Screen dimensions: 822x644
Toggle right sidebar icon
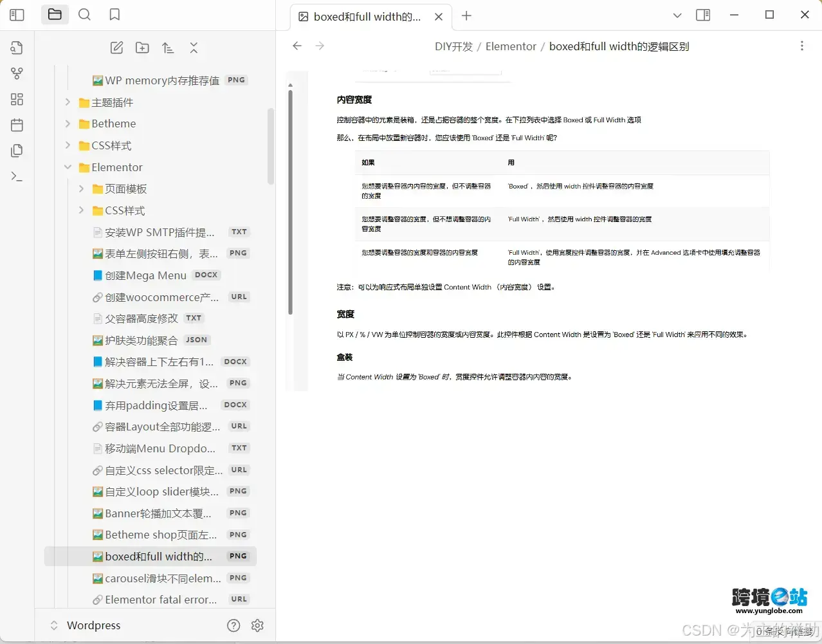tap(703, 15)
